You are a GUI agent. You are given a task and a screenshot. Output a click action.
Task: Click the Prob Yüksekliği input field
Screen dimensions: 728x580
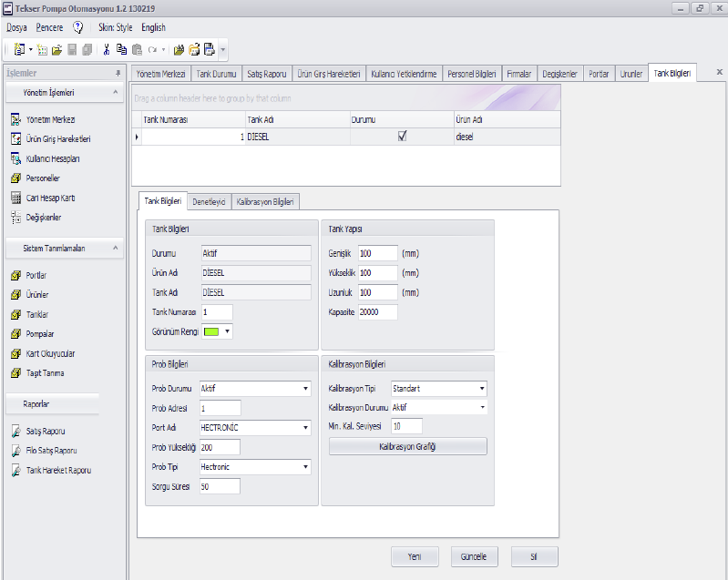220,447
